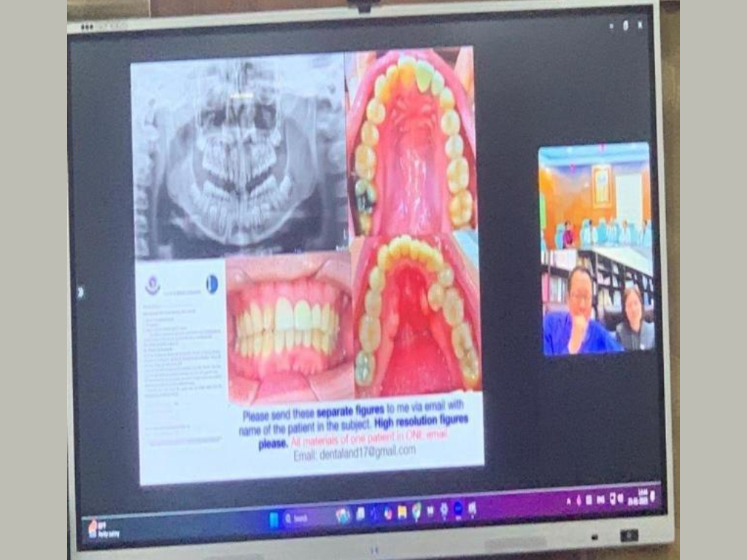Select the upper arch occlusal photo
This screenshot has width=747, height=560.
coord(411,142)
